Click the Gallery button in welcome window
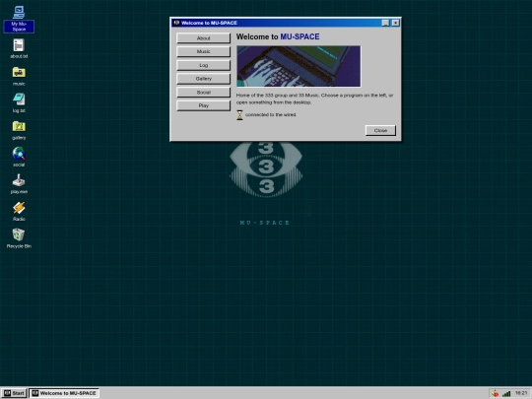The height and width of the screenshot is (399, 532). tap(203, 79)
